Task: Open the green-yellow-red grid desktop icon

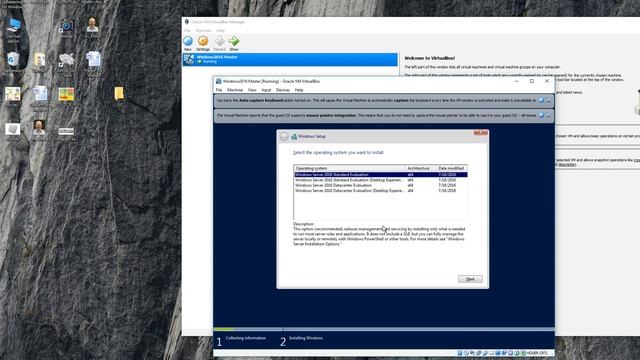Action: point(66,94)
